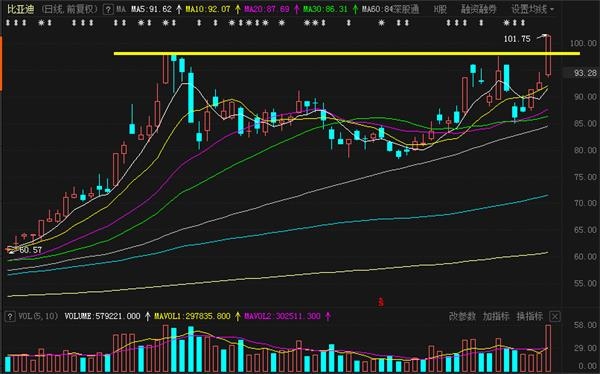The height and width of the screenshot is (374, 600).
Task: Click the white arrow after VOLUME:579221.000
Action: coord(148,316)
